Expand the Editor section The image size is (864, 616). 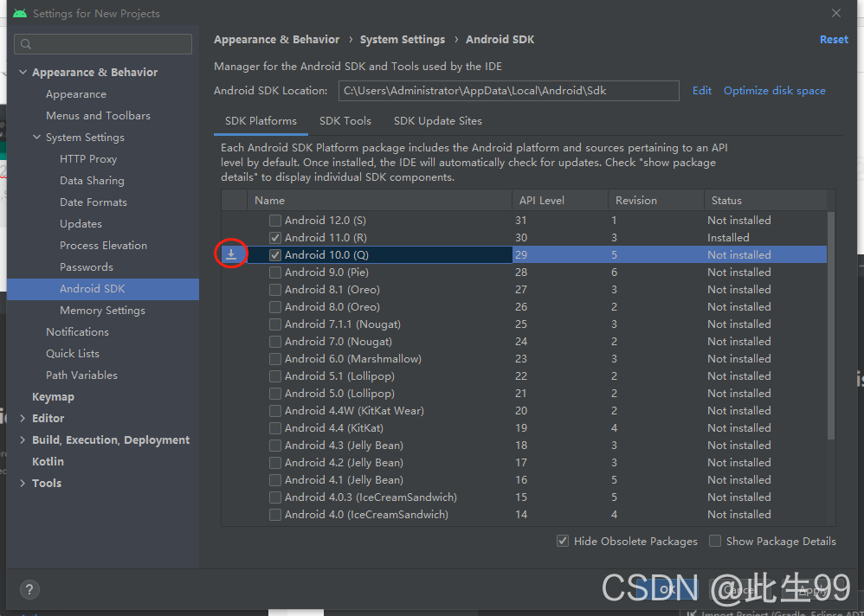[x=23, y=419]
